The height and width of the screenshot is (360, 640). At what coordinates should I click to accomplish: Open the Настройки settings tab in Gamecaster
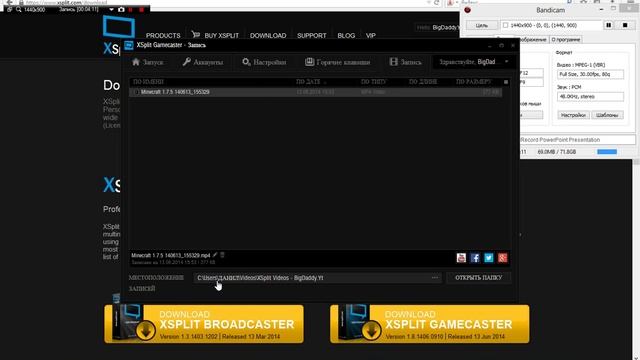point(264,62)
